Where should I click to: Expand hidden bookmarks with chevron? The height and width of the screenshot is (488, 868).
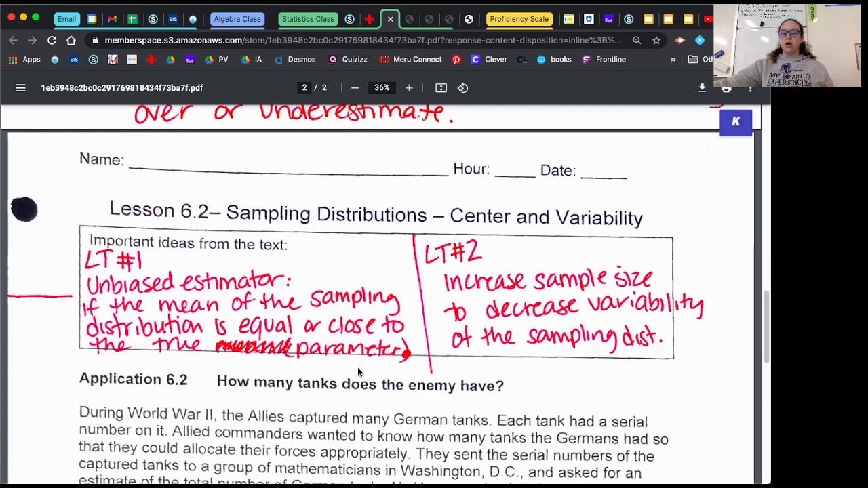point(673,60)
